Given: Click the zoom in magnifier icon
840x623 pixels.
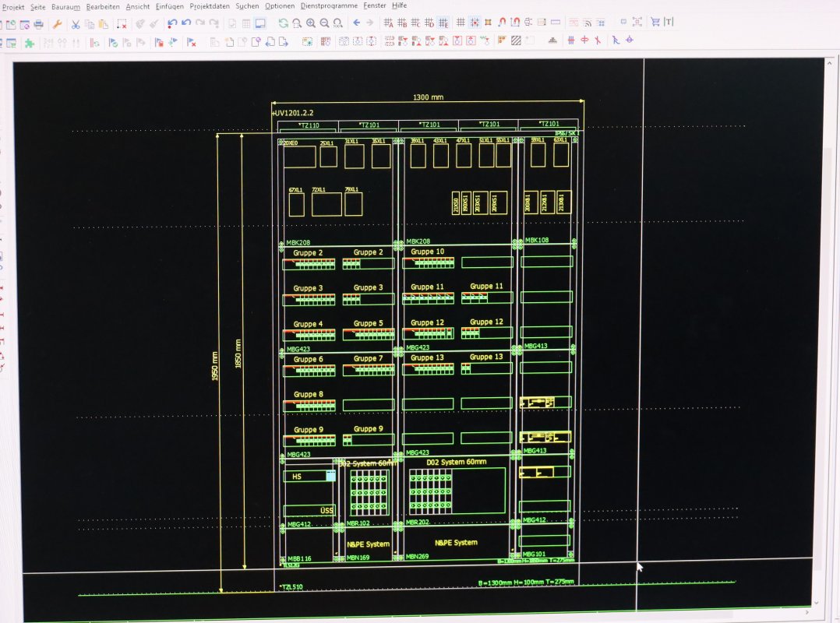Looking at the screenshot, I should click(x=310, y=23).
